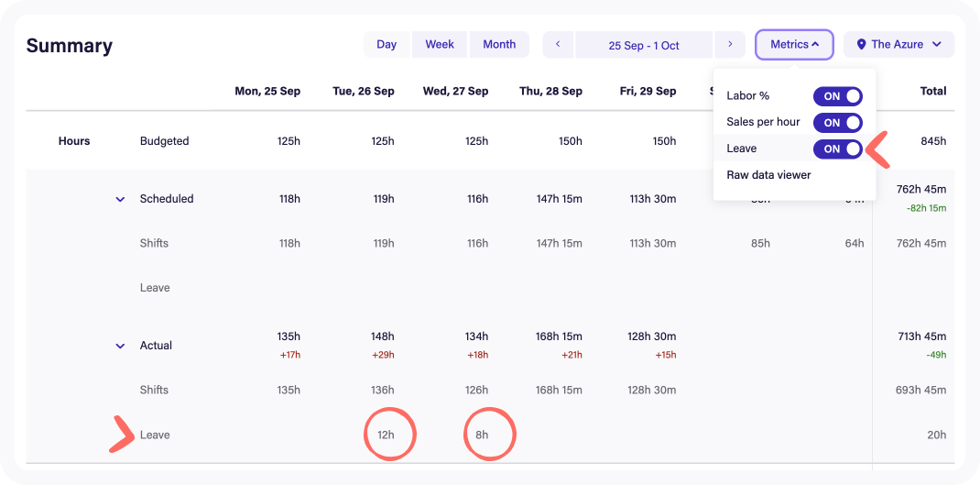Switch to the Week view
980x485 pixels.
point(440,45)
